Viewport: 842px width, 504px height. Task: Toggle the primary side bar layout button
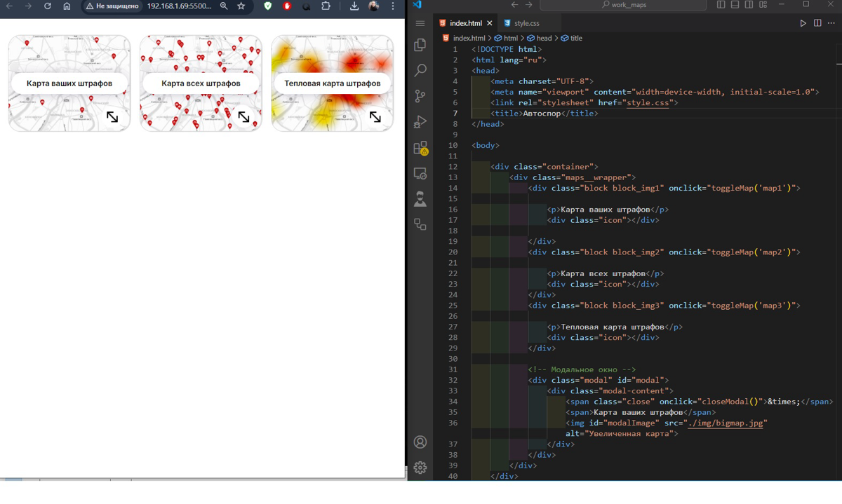(721, 5)
